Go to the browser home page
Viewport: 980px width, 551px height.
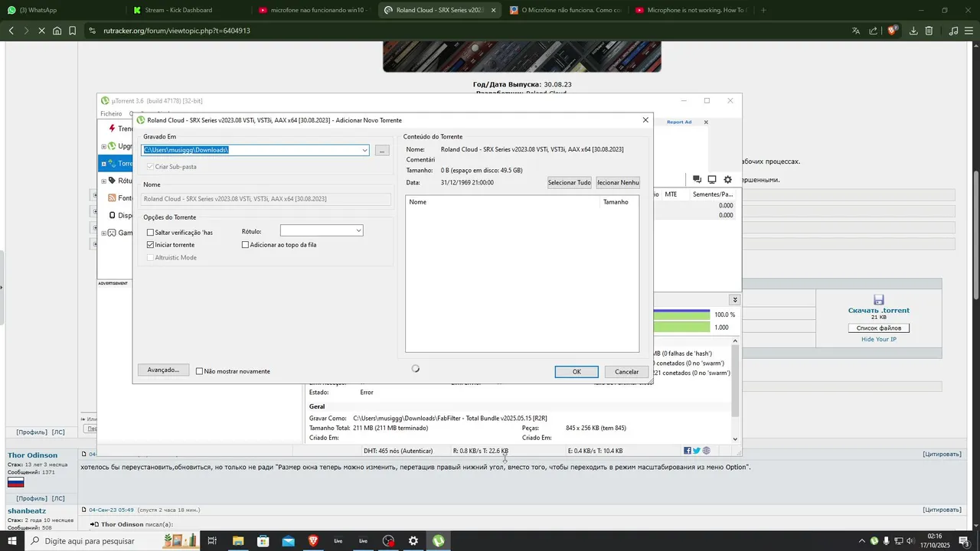57,31
